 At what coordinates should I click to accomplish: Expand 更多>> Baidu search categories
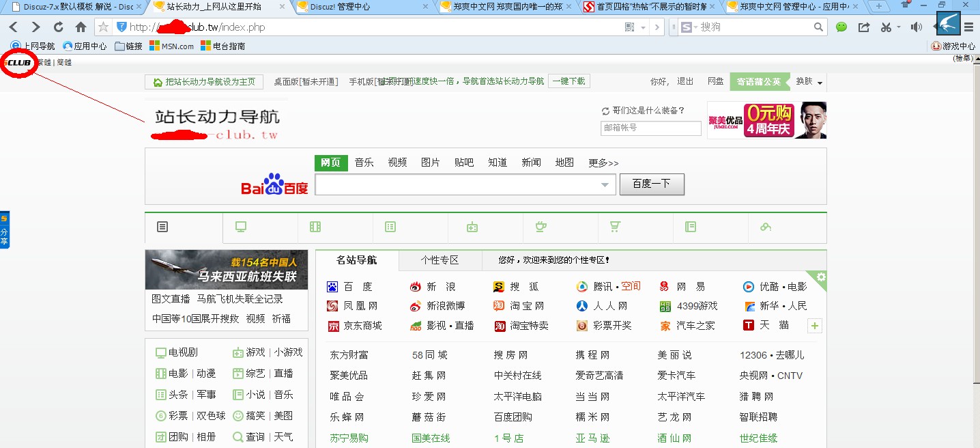click(x=603, y=163)
